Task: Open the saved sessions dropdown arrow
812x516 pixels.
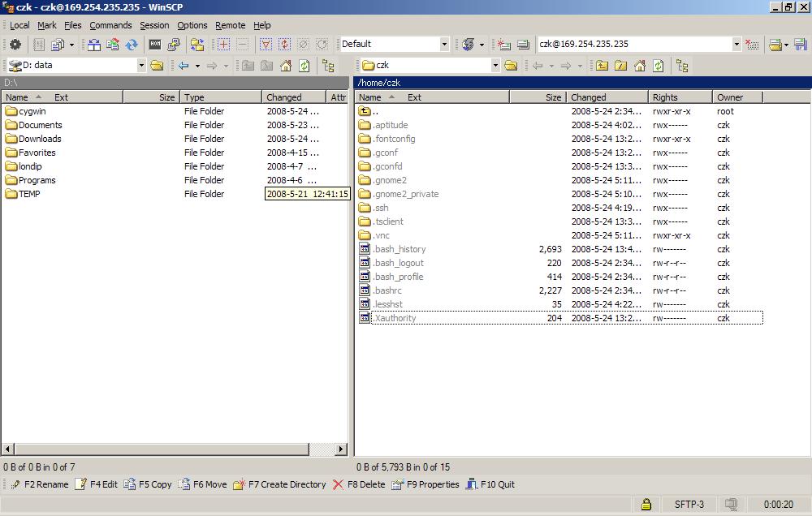Action: click(x=786, y=45)
